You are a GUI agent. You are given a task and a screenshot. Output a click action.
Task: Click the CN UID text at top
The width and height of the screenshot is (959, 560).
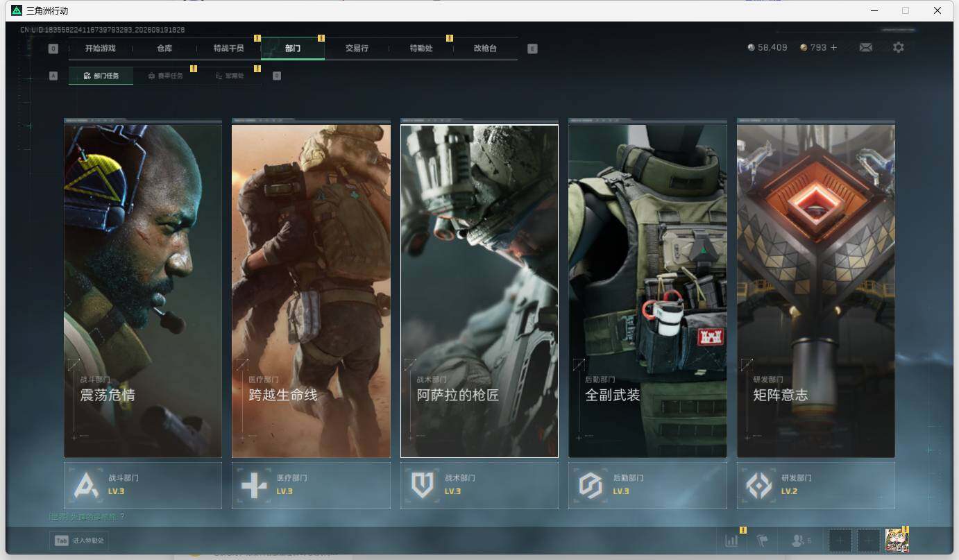103,30
